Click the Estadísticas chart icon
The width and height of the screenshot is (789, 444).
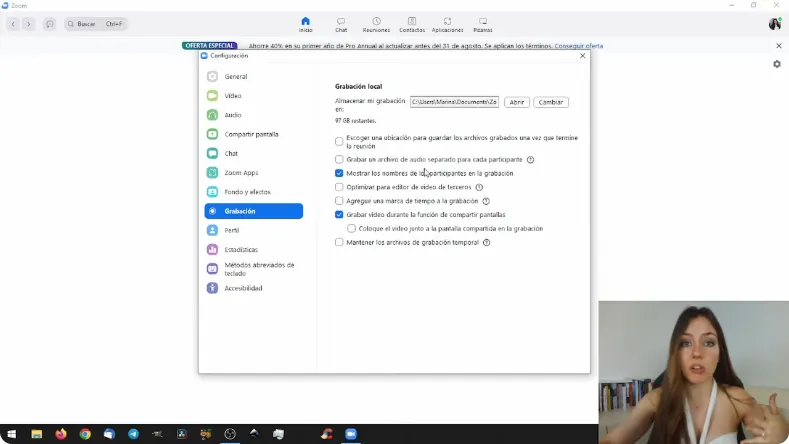(212, 249)
